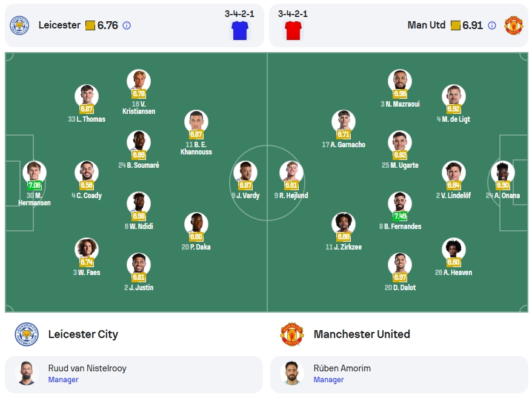Click the info icon next to Leicester's 6.76 rating
The width and height of the screenshot is (532, 398).
[x=127, y=25]
